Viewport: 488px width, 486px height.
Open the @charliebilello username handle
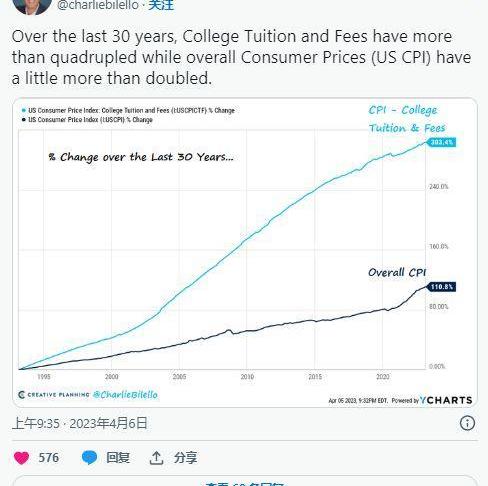pyautogui.click(x=98, y=5)
